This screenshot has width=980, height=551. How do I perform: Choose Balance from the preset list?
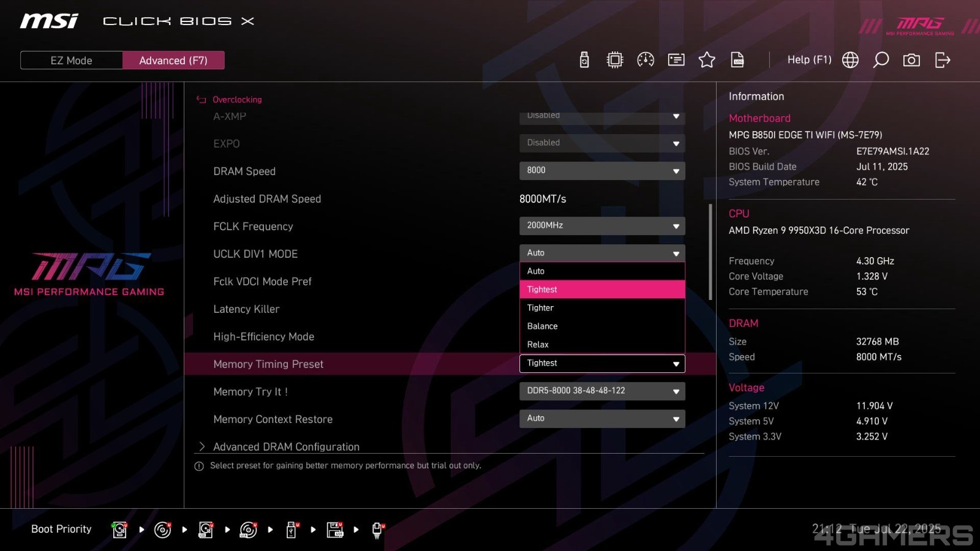[602, 326]
